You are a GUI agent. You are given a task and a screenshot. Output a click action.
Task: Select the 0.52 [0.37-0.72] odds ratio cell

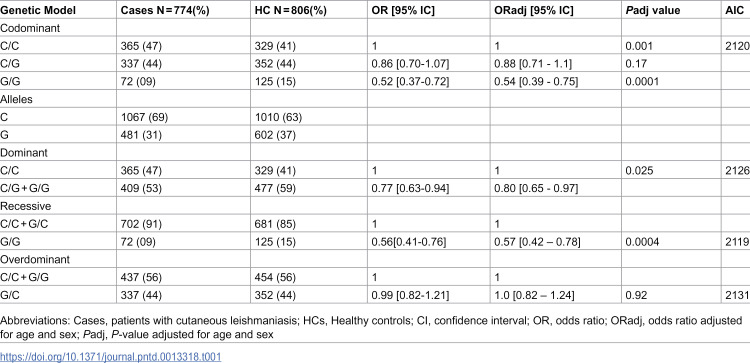pos(410,82)
